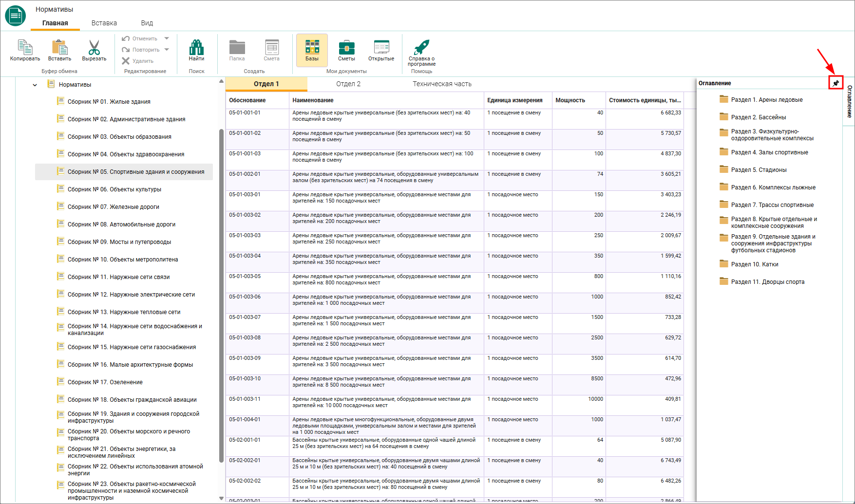Open Справка о программе rocket icon
This screenshot has height=504, width=855.
click(x=421, y=48)
